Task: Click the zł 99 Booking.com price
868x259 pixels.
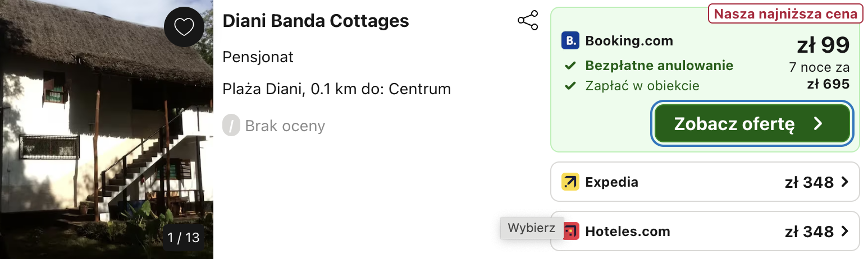Action: click(x=823, y=45)
